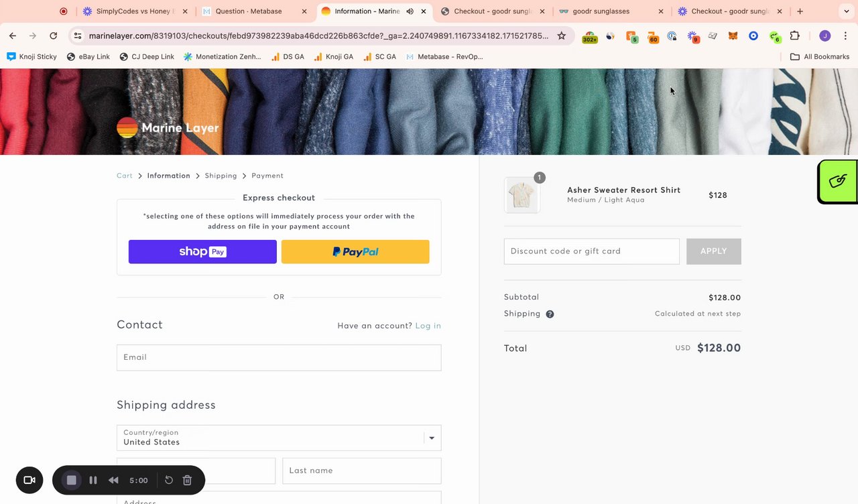
Task: Click the camera icon in recorder widget
Action: click(29, 480)
